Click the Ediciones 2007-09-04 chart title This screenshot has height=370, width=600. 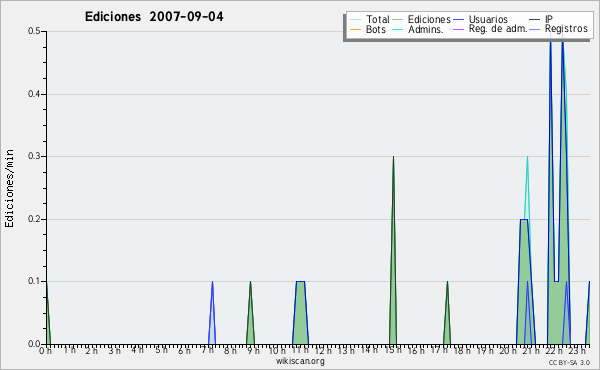[154, 17]
